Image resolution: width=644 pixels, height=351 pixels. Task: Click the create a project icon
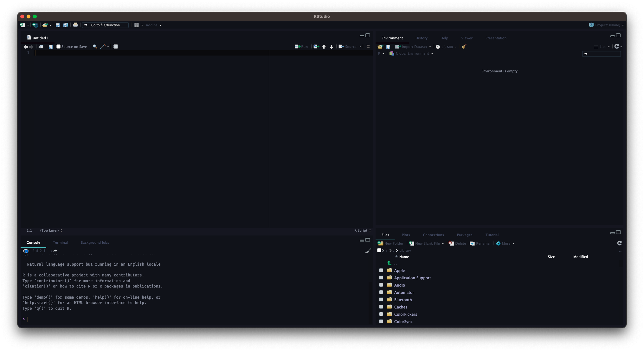click(x=35, y=25)
